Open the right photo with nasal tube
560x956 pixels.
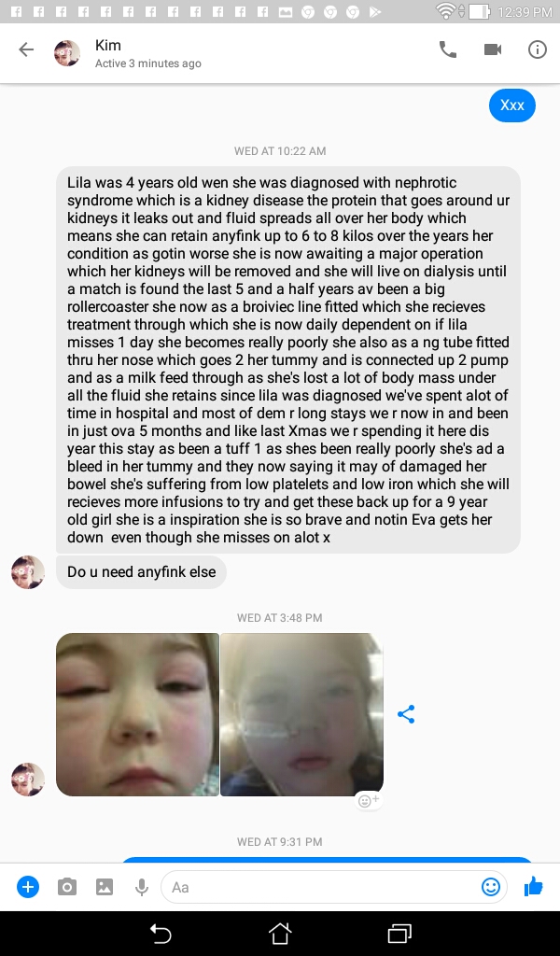pos(301,714)
